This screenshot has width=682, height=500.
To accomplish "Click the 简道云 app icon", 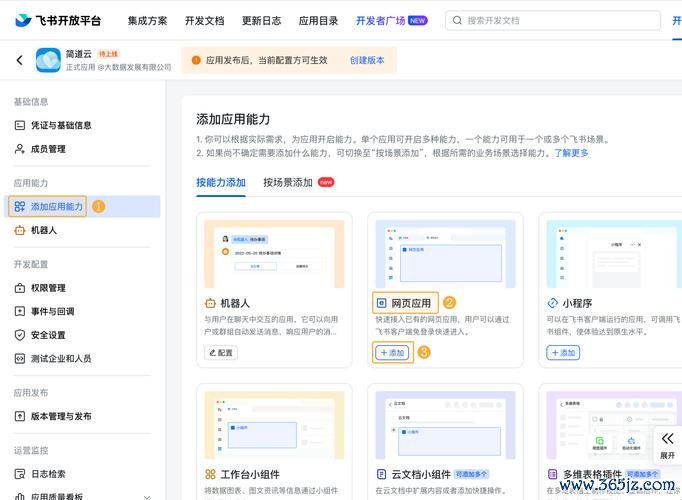I will [48, 60].
